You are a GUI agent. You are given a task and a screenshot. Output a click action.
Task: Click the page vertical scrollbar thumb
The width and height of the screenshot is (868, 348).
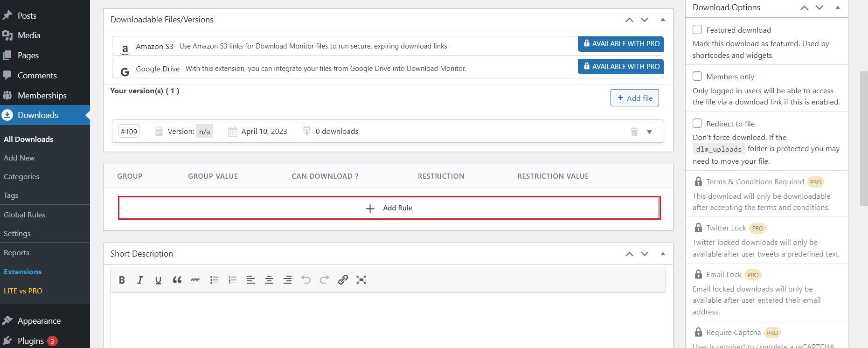pyautogui.click(x=863, y=139)
